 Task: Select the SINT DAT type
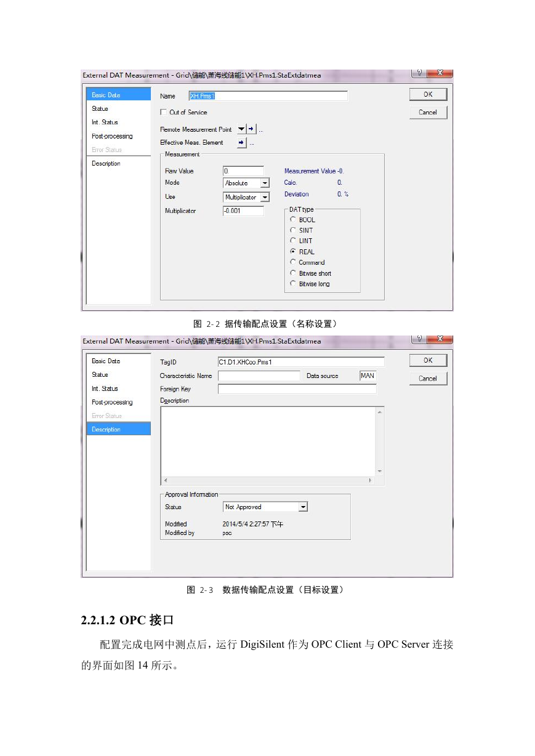[x=293, y=230]
